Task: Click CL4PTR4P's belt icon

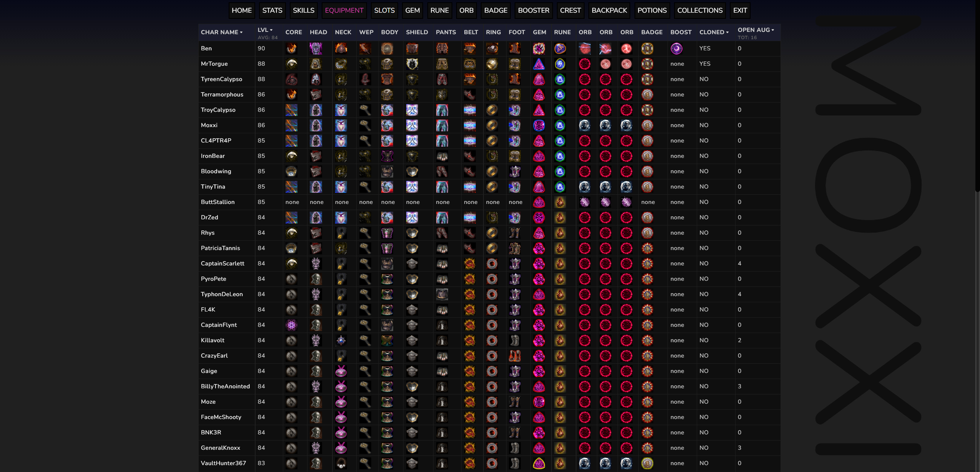Action: [470, 141]
